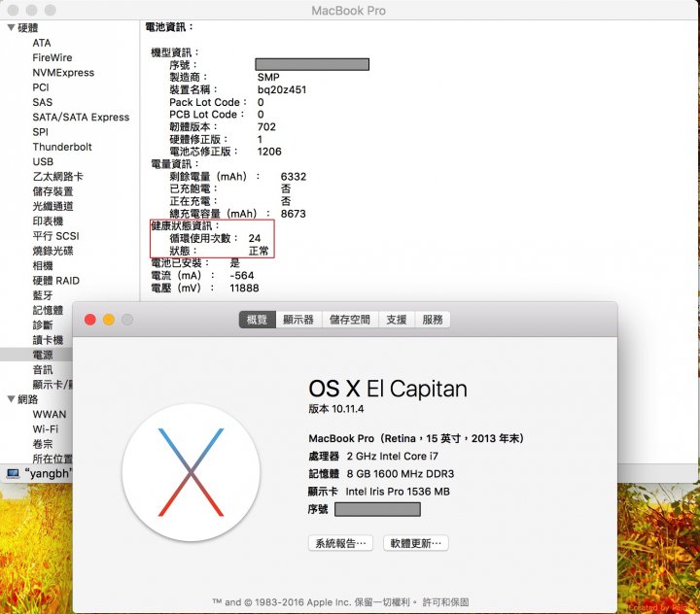The image size is (700, 614).
Task: Open 診斷 diagnostics sidebar entry
Action: click(43, 324)
